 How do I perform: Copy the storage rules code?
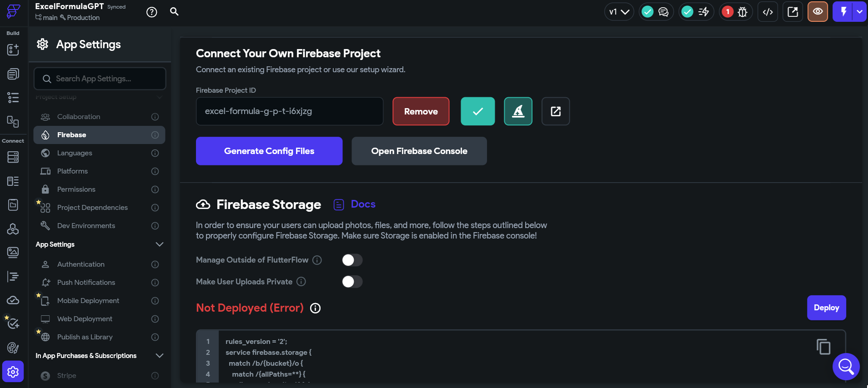pyautogui.click(x=823, y=347)
